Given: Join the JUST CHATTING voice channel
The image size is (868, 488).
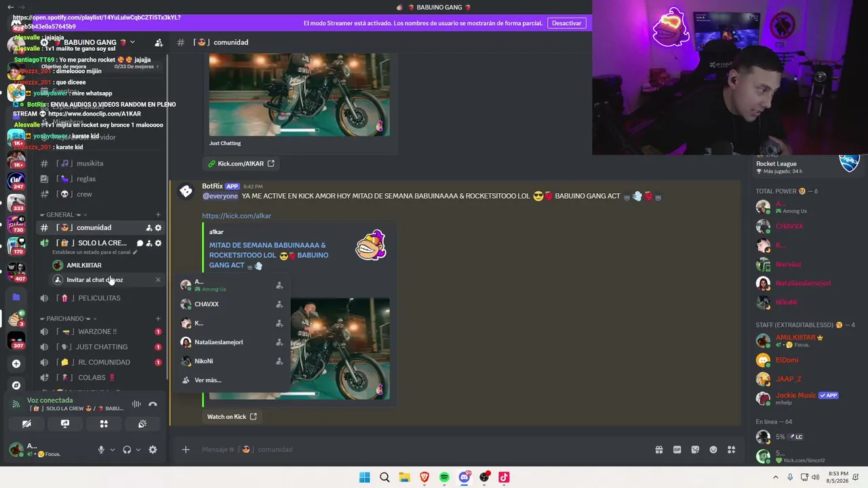Looking at the screenshot, I should [x=102, y=347].
